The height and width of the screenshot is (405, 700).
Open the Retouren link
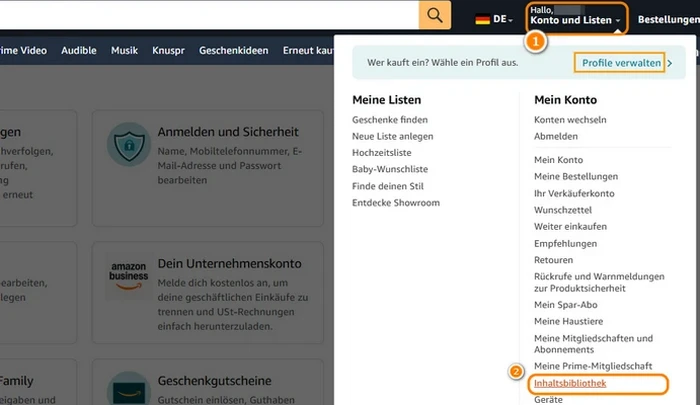554,260
